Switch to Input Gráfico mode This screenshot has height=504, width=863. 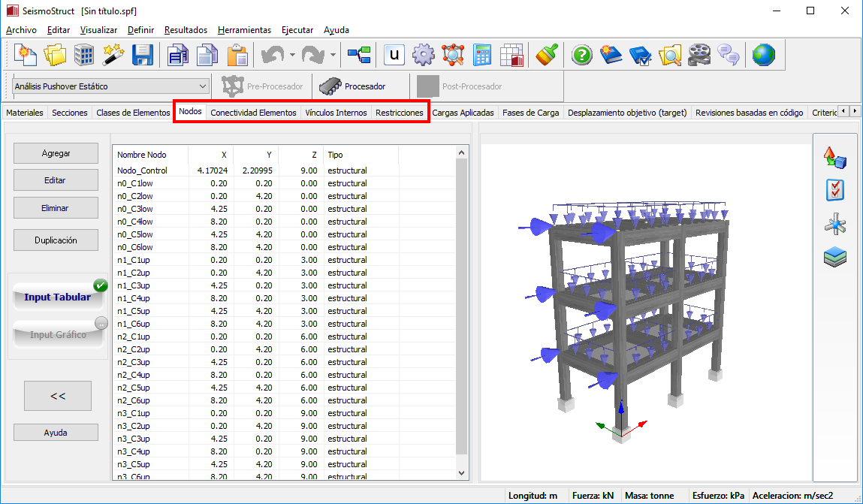pyautogui.click(x=58, y=334)
